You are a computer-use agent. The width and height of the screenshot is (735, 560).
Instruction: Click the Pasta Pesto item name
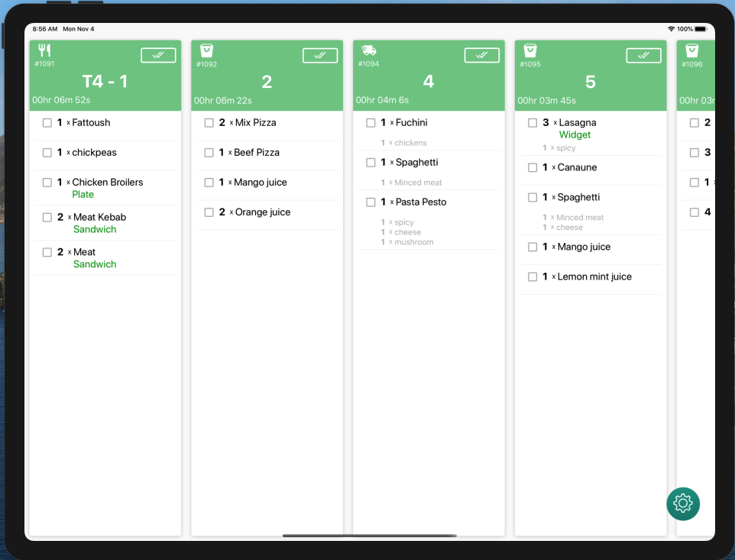(x=421, y=202)
